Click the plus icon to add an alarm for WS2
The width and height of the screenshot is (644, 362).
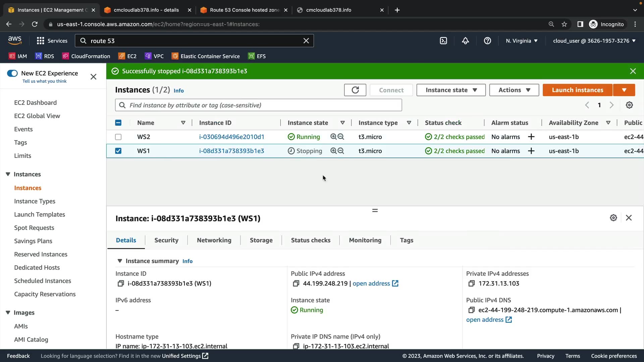click(x=531, y=137)
